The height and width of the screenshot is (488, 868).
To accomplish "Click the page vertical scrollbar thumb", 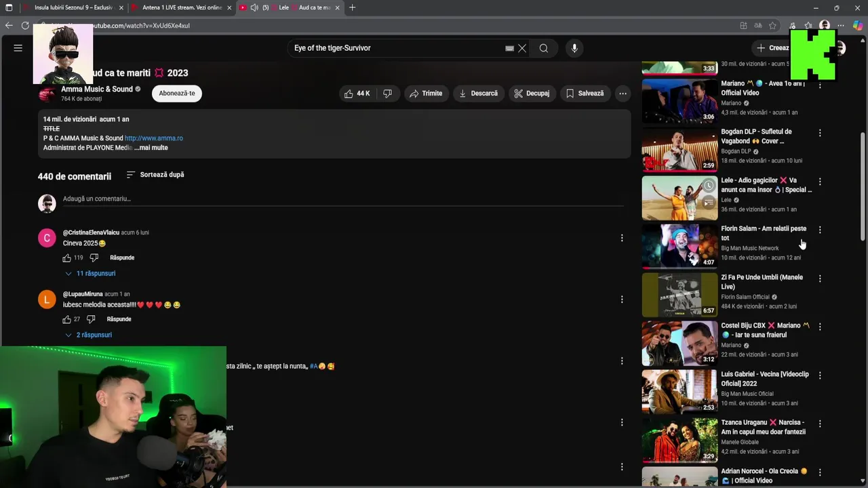I will [863, 185].
